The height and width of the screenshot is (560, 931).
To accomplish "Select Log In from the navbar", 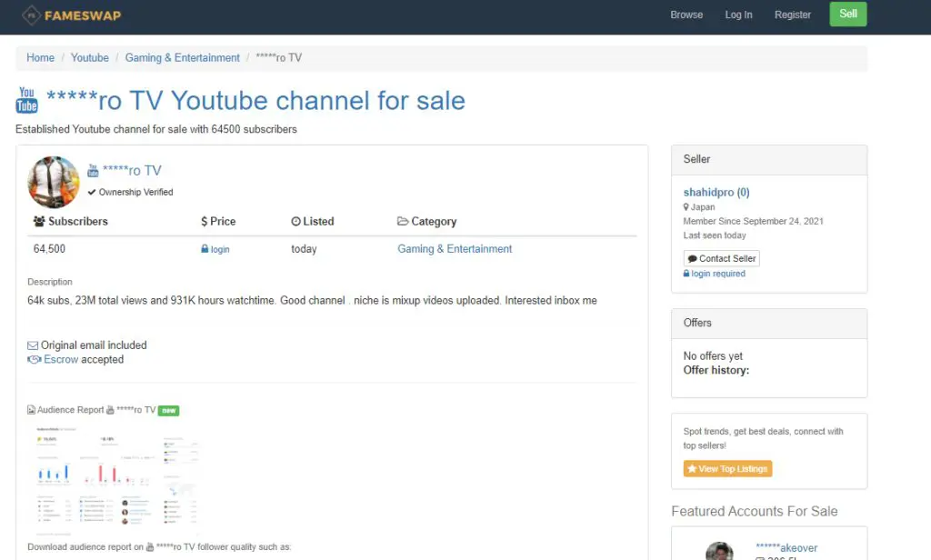I will [738, 15].
